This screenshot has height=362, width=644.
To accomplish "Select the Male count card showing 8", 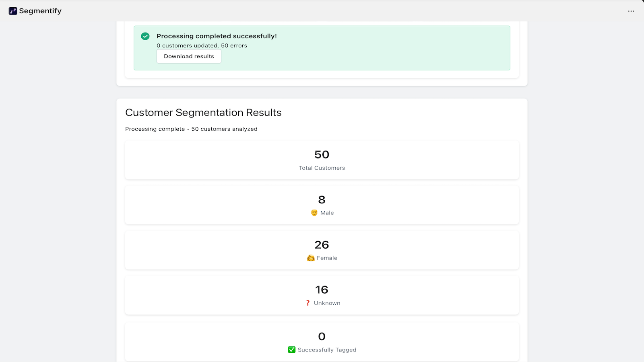I will [x=322, y=205].
